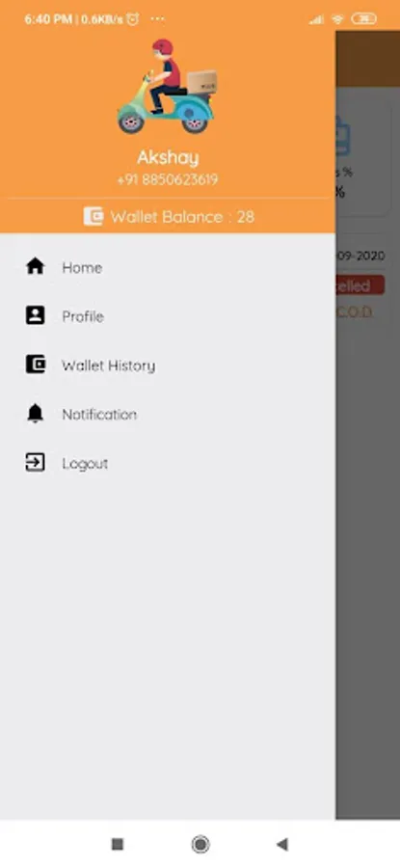
Task: Tap the dimmed Cancelled status badge
Action: tap(360, 285)
